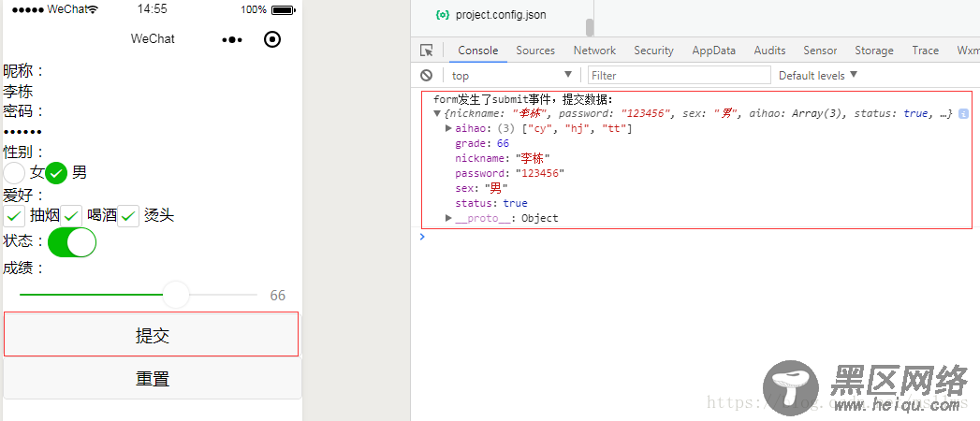This screenshot has width=980, height=421.
Task: Click the project.config.json file icon
Action: click(x=443, y=15)
